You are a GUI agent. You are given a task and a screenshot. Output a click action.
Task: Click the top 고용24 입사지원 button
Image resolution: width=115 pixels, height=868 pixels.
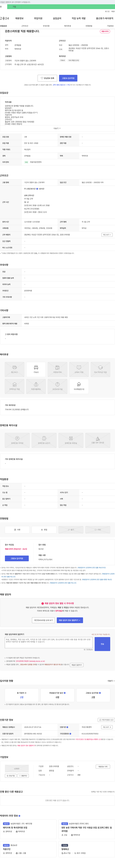pyautogui.click(x=68, y=78)
